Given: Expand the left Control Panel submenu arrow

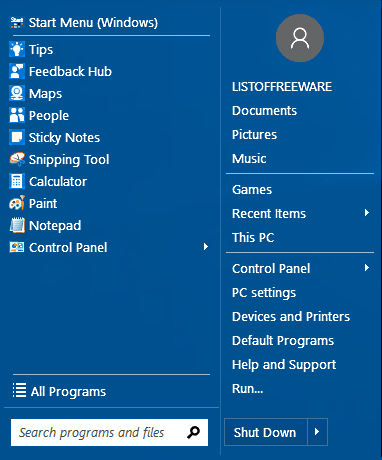Looking at the screenshot, I should click(x=206, y=247).
